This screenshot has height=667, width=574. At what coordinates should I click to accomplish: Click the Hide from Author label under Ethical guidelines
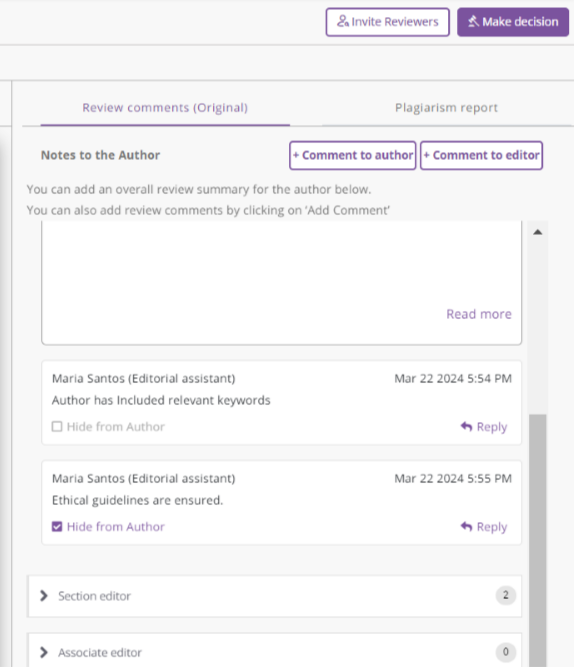(x=115, y=527)
